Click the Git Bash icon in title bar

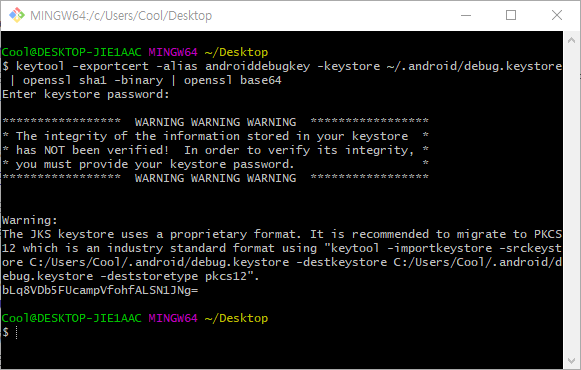(x=17, y=15)
